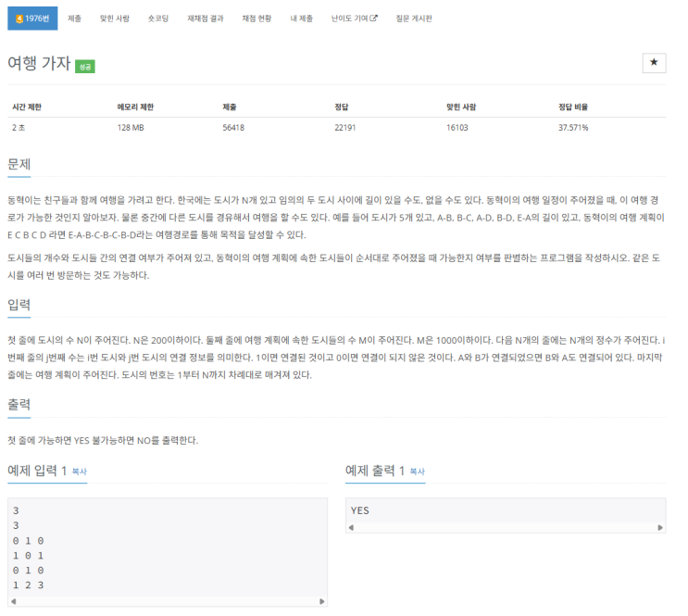688x616 pixels.
Task: Click the 예제 입력 1 heading
Action: tap(37, 471)
